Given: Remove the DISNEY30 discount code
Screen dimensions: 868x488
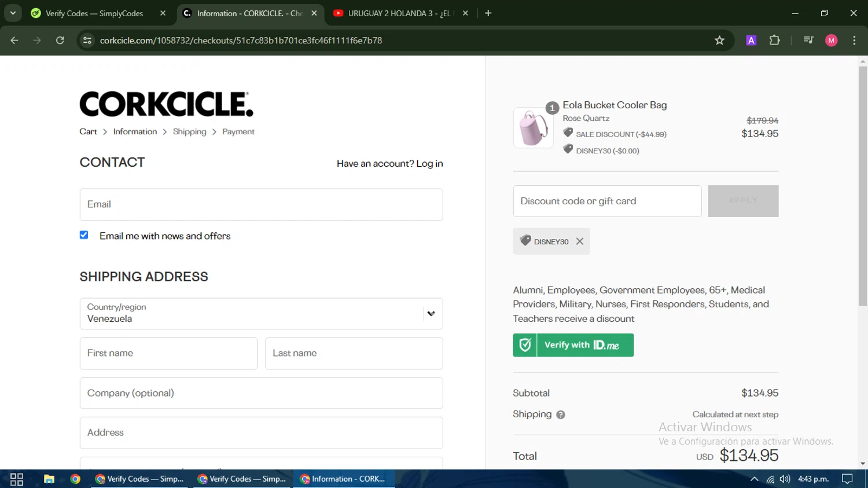Looking at the screenshot, I should coord(580,241).
